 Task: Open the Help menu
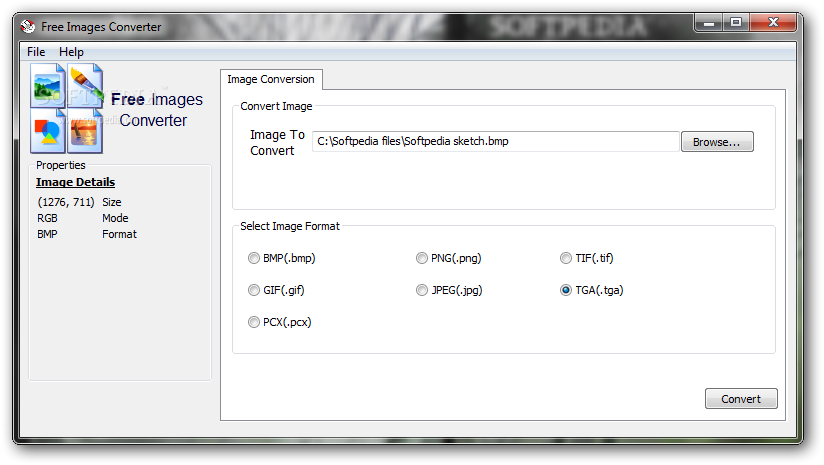(71, 52)
